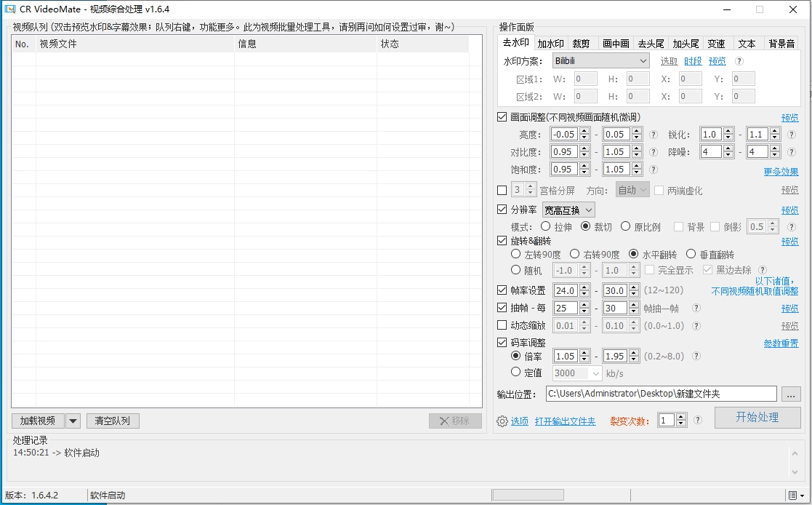This screenshot has width=812, height=505.
Task: Switch to the 去头尾 tab
Action: pyautogui.click(x=651, y=44)
